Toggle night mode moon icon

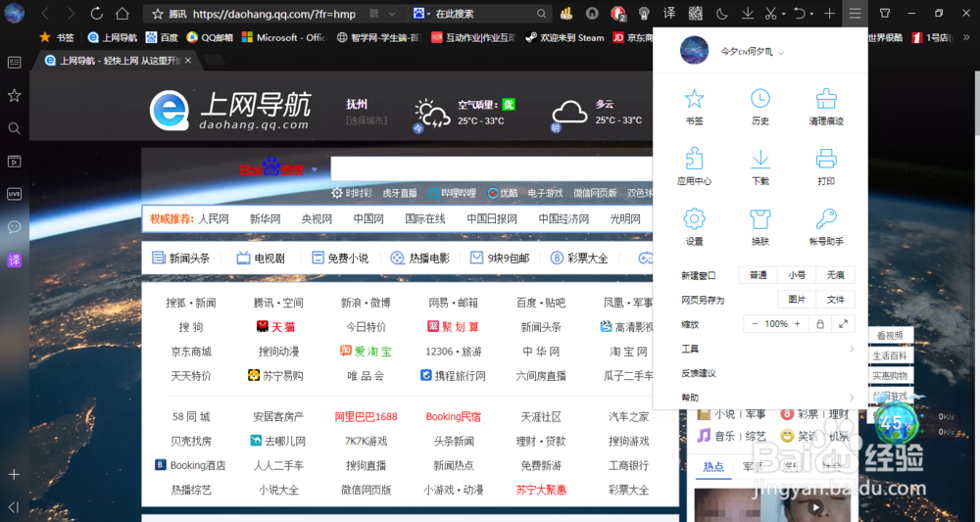[x=721, y=13]
